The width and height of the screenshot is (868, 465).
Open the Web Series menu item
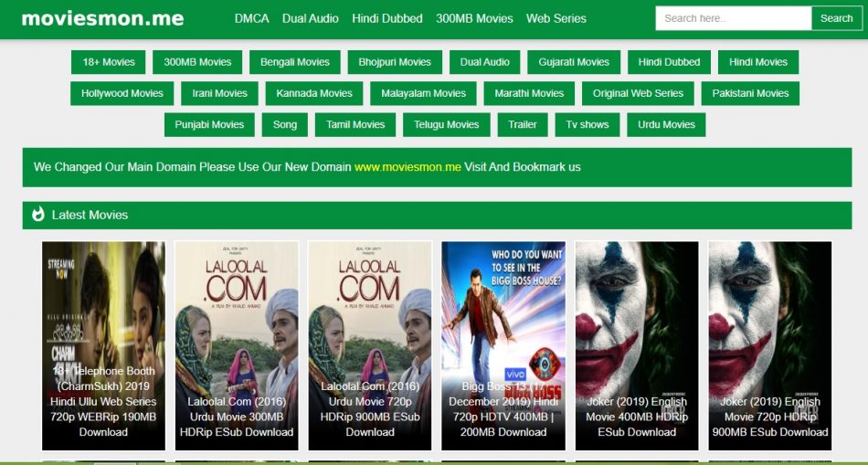pos(556,18)
